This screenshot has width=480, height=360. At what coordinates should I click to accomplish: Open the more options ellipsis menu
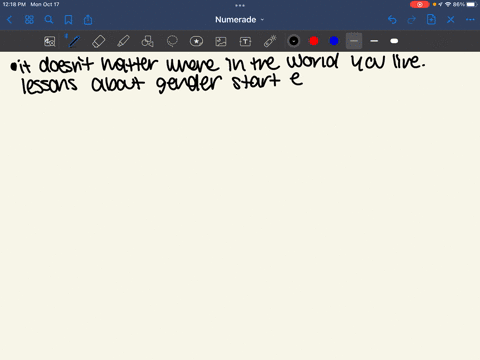(x=470, y=20)
